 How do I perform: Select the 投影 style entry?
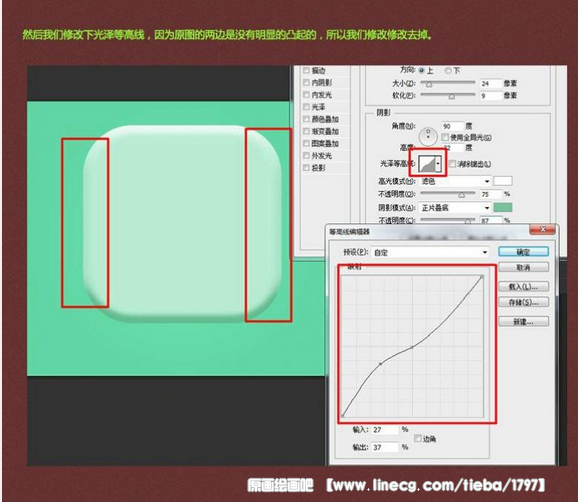[318, 168]
